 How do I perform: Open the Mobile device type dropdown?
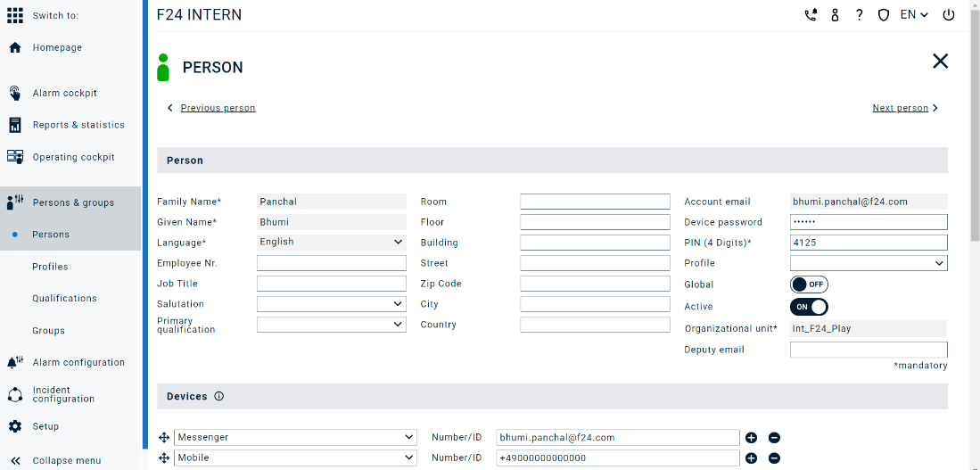click(295, 458)
